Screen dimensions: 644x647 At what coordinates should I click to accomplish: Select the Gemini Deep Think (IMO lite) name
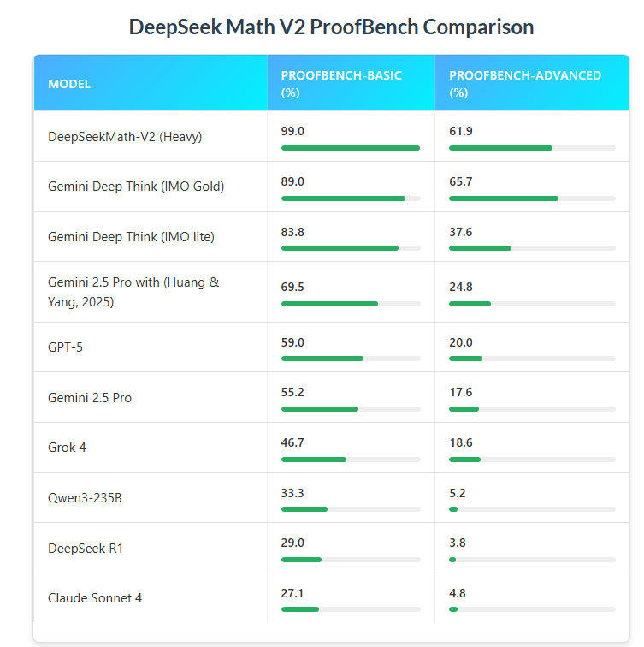(x=131, y=237)
